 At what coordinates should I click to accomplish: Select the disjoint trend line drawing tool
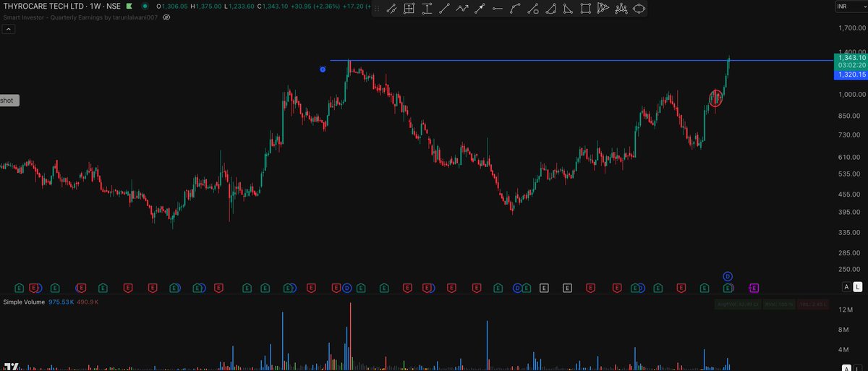(391, 9)
